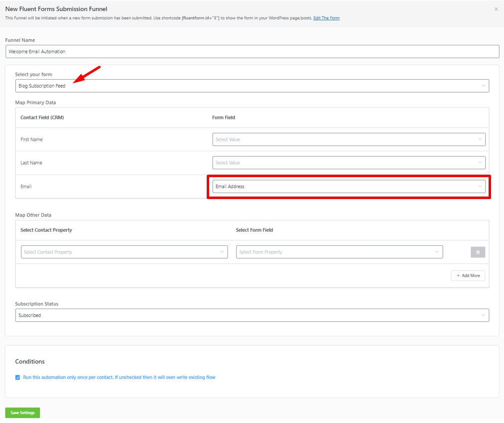Open the Subscribed subscription status dropdown
The image size is (504, 423).
252,315
